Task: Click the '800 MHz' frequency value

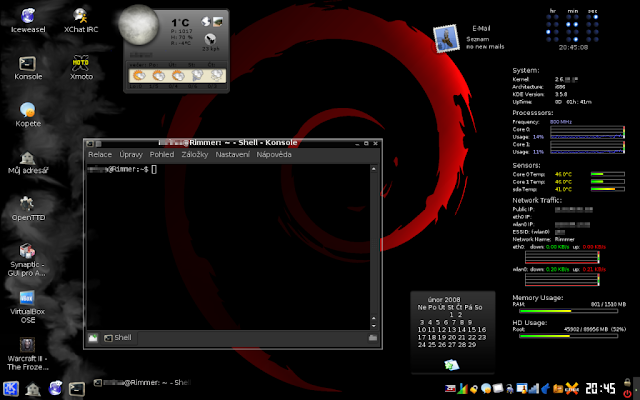Action: point(561,122)
